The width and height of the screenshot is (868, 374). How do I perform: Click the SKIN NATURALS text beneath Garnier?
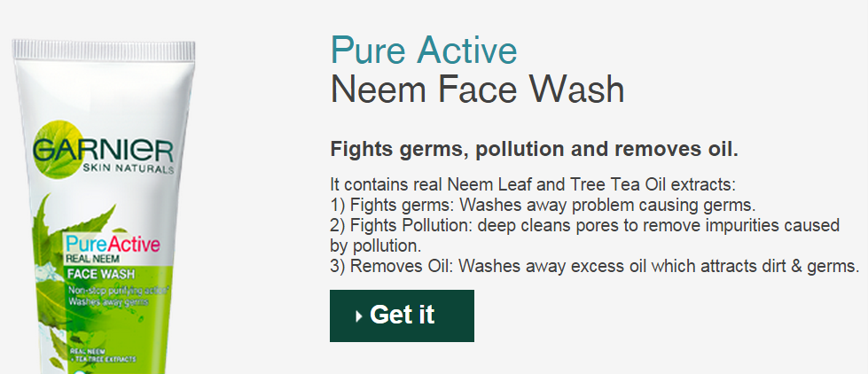[128, 168]
